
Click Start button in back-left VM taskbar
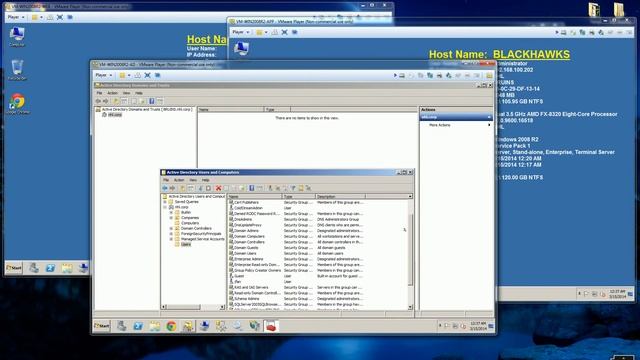pyautogui.click(x=14, y=268)
